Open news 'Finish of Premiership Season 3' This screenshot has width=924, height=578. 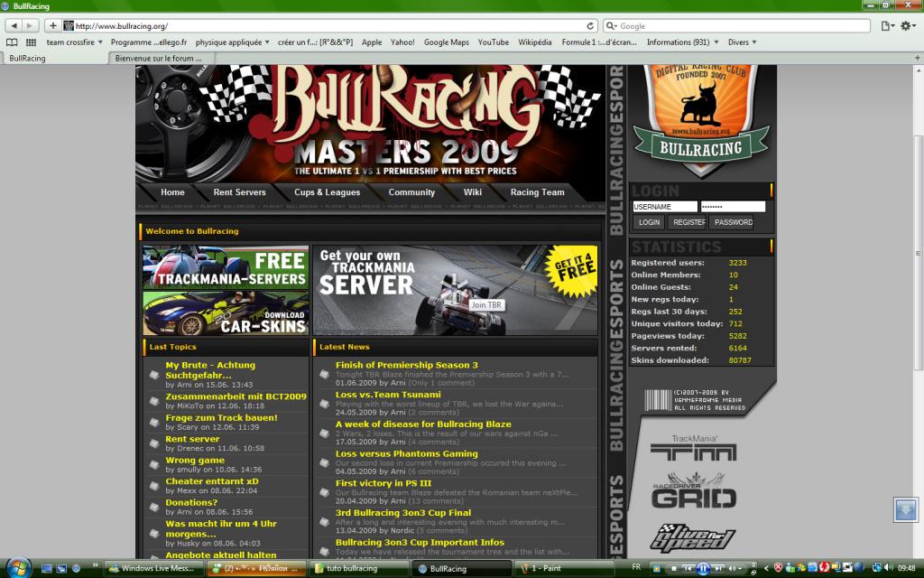[407, 365]
